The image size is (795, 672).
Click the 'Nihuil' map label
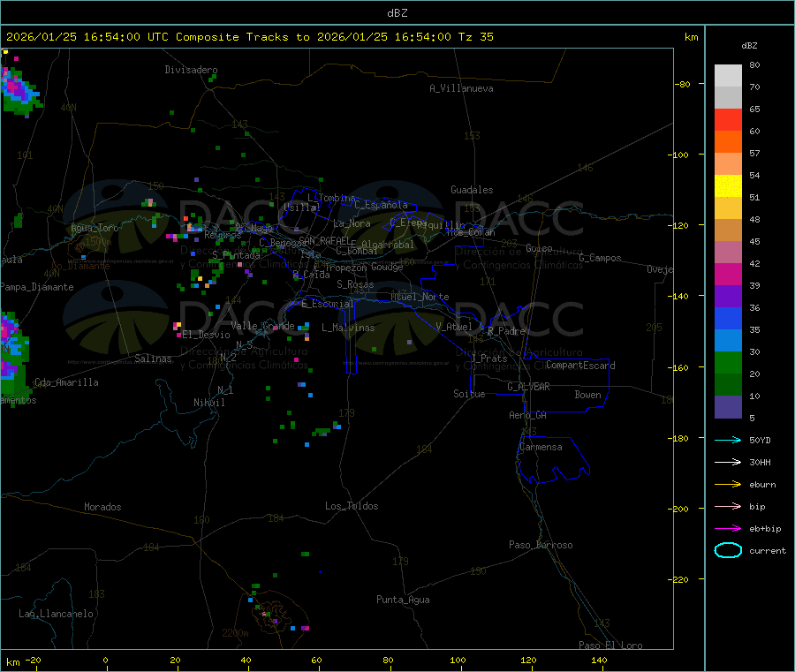point(208,403)
